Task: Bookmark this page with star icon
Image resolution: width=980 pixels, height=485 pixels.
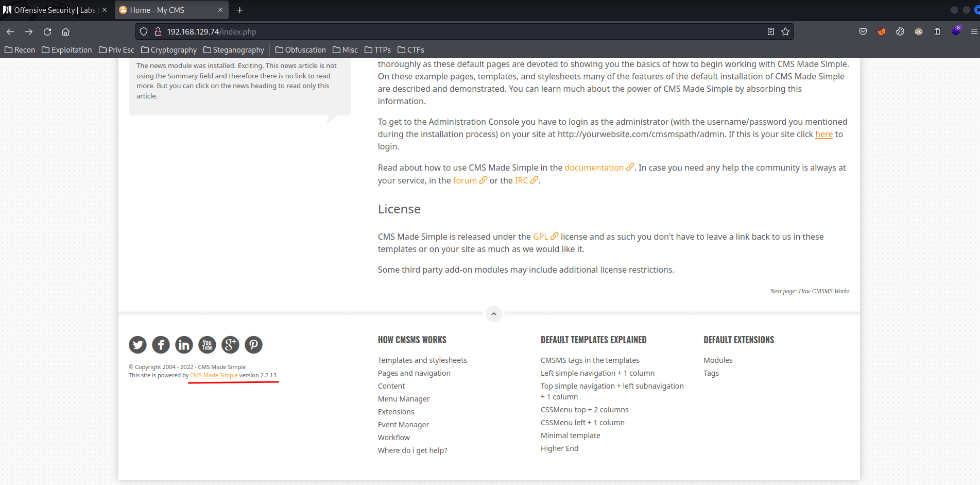Action: [785, 32]
